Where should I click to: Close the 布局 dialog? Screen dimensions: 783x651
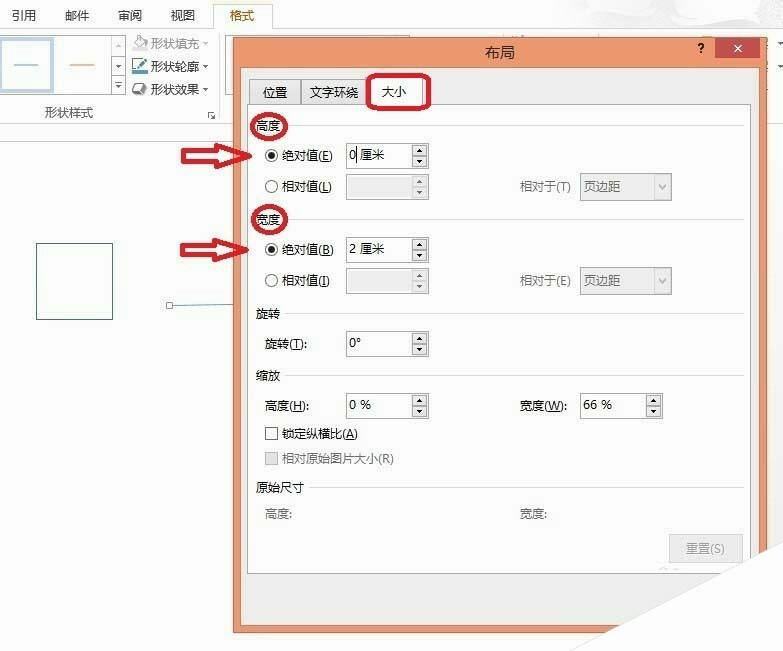click(738, 48)
